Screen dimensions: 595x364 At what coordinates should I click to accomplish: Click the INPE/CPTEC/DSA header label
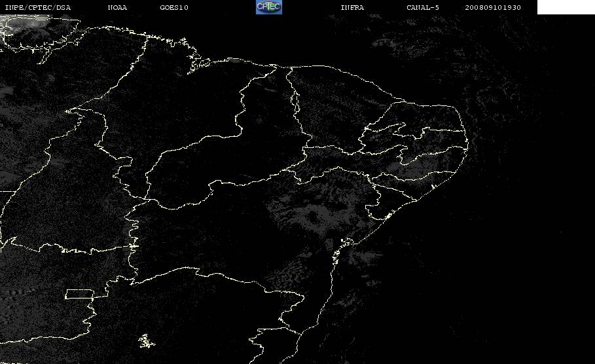coord(37,8)
